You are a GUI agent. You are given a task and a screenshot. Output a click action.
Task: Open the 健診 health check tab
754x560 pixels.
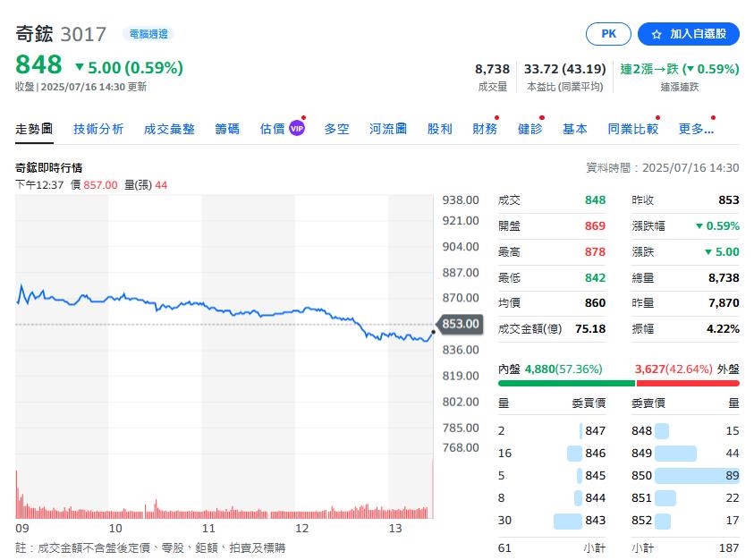pyautogui.click(x=529, y=129)
